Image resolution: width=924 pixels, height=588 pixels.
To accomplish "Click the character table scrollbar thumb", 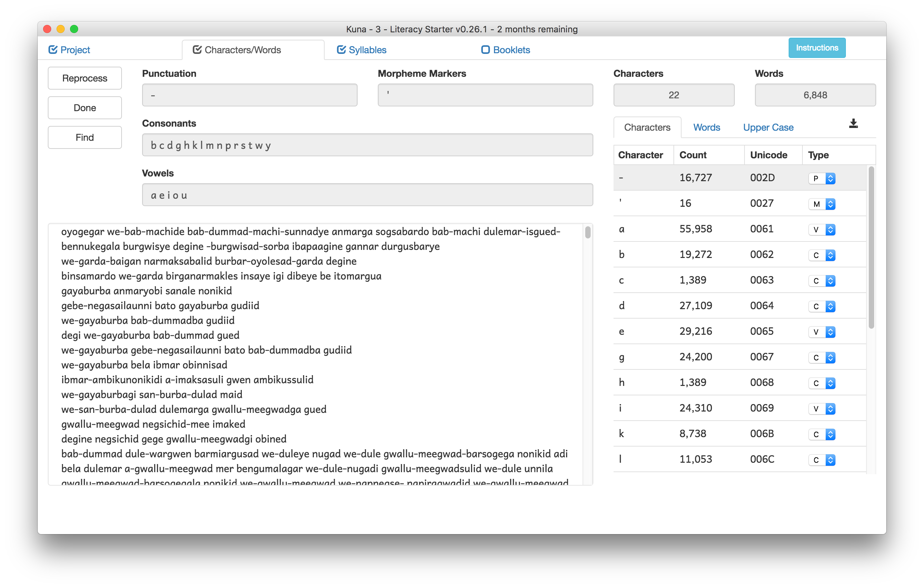I will click(x=871, y=248).
